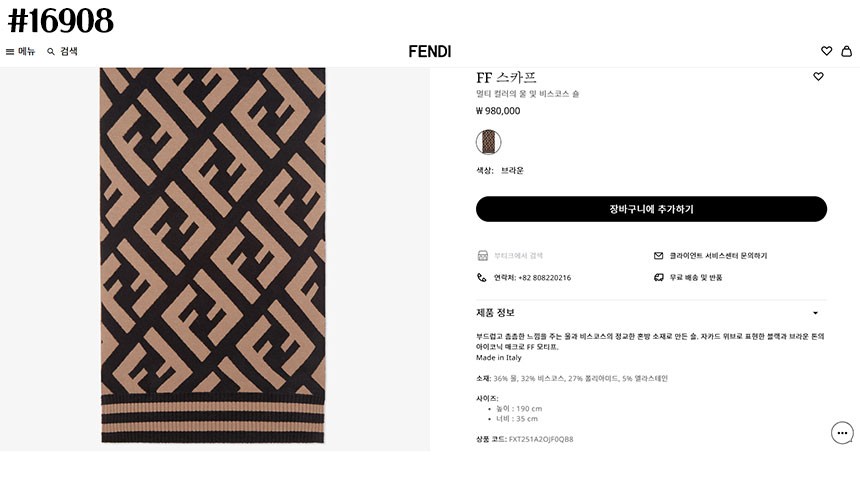Open the hamburger 메뉴 menu

point(11,51)
